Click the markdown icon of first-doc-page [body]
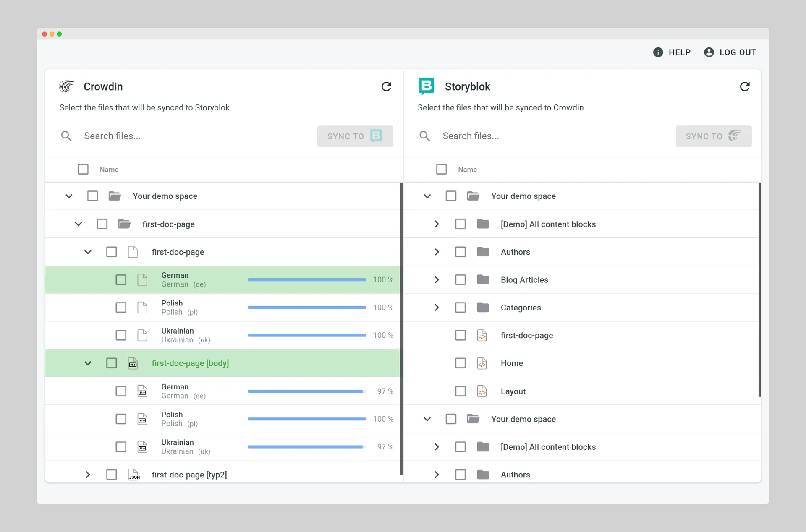806x532 pixels. click(x=133, y=363)
